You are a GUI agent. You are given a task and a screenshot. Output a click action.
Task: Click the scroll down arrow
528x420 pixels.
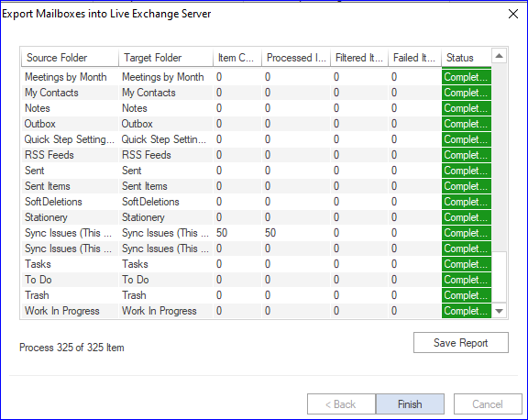point(499,311)
